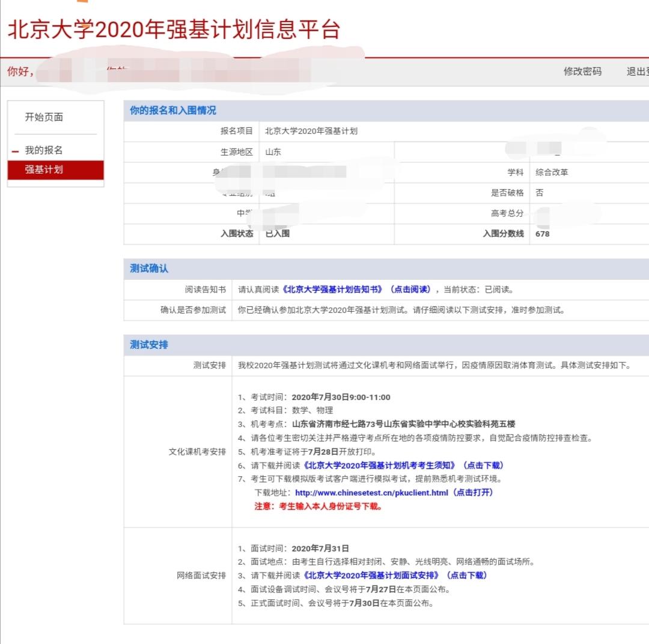Click the 你的报名和入围情况 section header
The image size is (649, 644).
(x=173, y=111)
